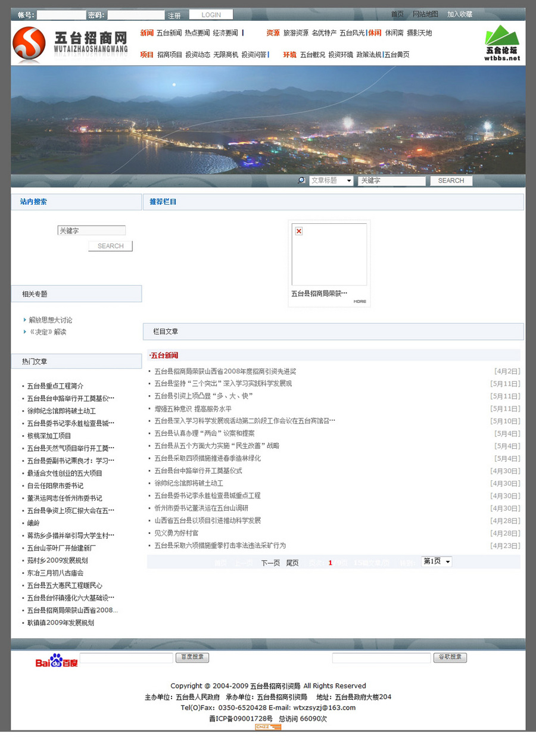This screenshot has width=536, height=756.
Task: Open the 投资问答 navigation item
Action: click(x=254, y=55)
